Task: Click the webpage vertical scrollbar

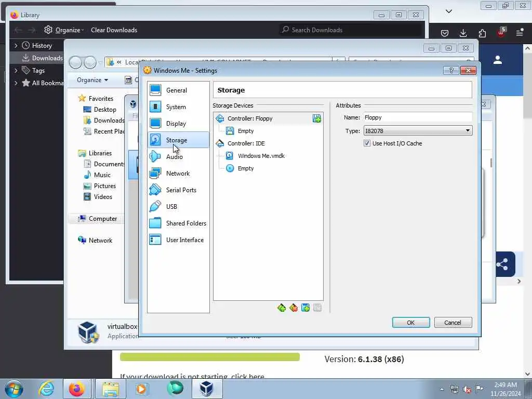Action: pos(527,210)
